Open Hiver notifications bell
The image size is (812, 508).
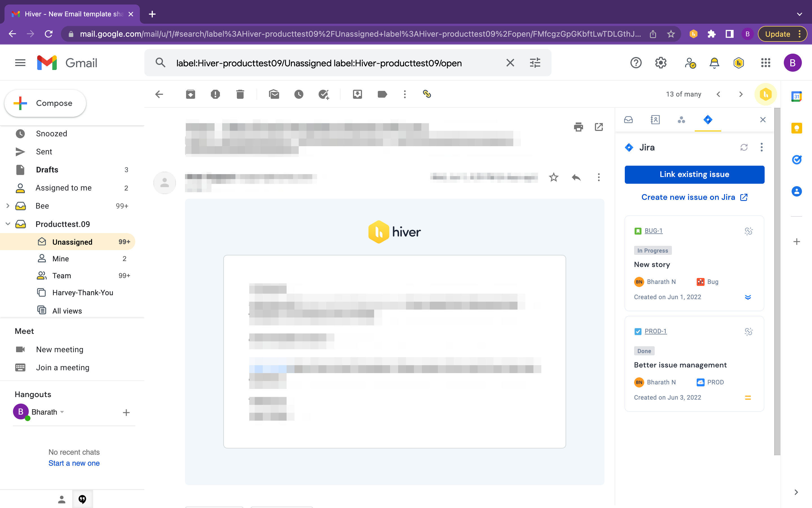(714, 63)
